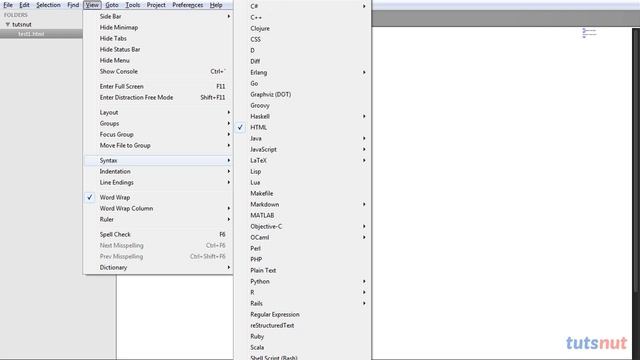The width and height of the screenshot is (640, 360).
Task: Open the Help menu
Action: (216, 5)
